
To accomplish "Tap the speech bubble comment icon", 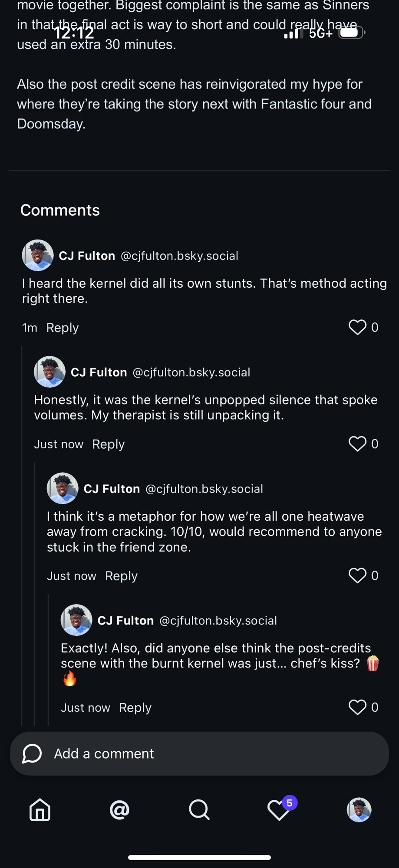I will pos(32,753).
